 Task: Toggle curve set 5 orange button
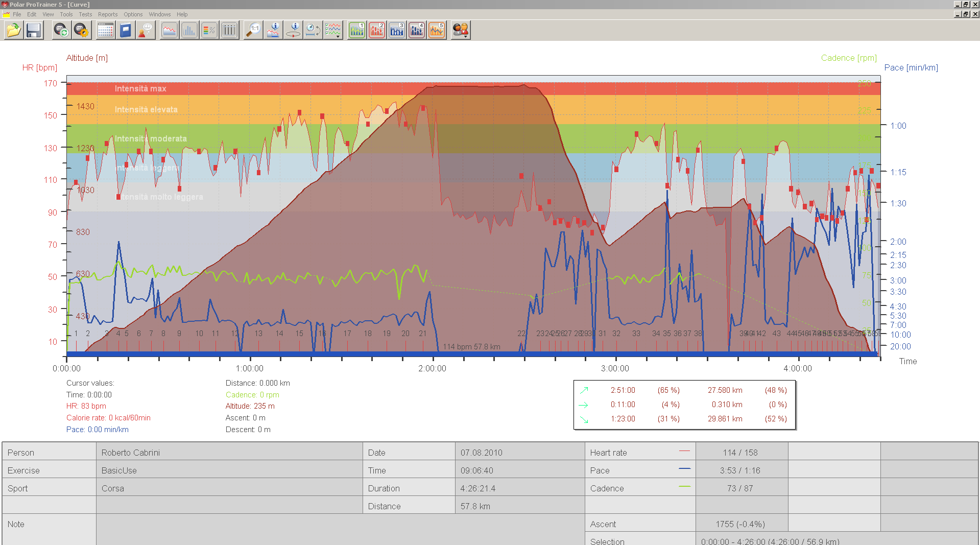pyautogui.click(x=437, y=31)
